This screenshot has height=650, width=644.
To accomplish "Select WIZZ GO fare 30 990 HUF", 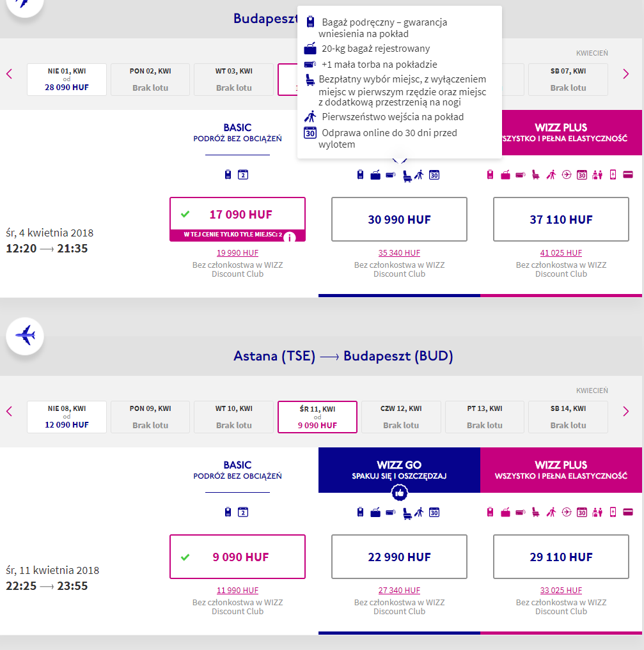I will pos(399,219).
